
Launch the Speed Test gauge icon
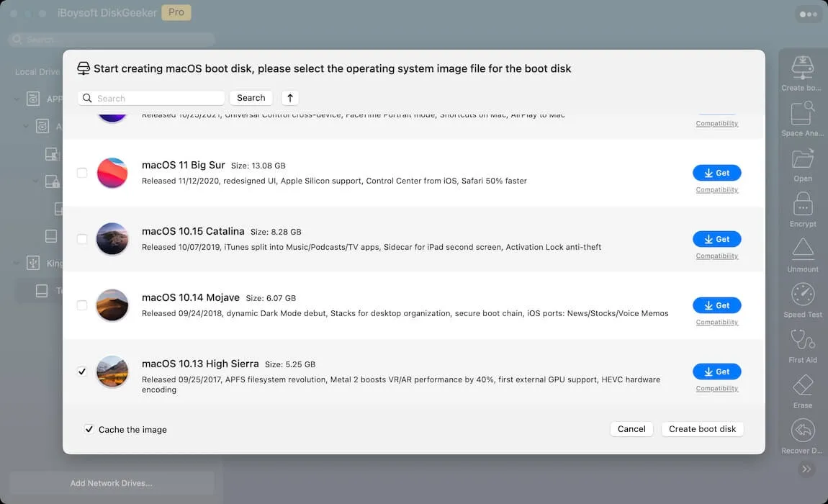click(802, 294)
